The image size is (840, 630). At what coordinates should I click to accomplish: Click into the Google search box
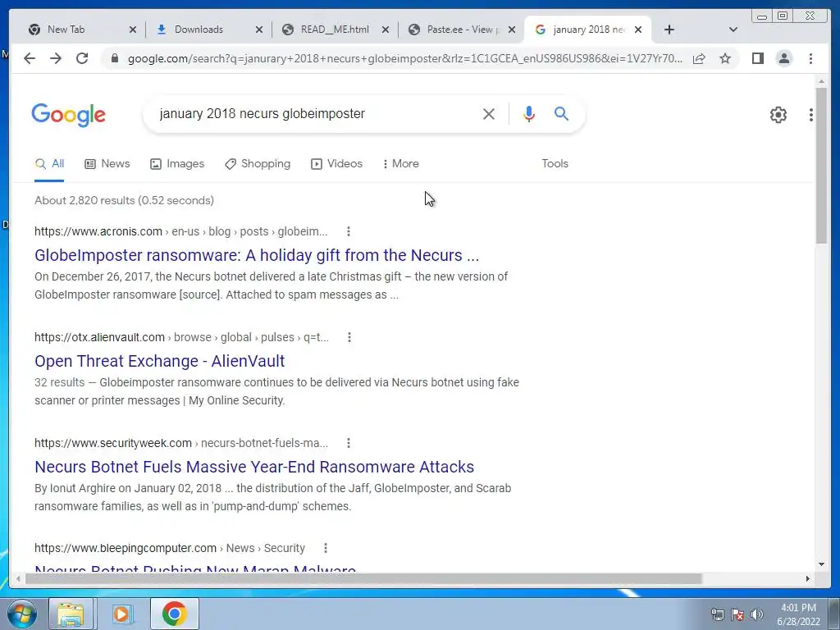[x=316, y=113]
